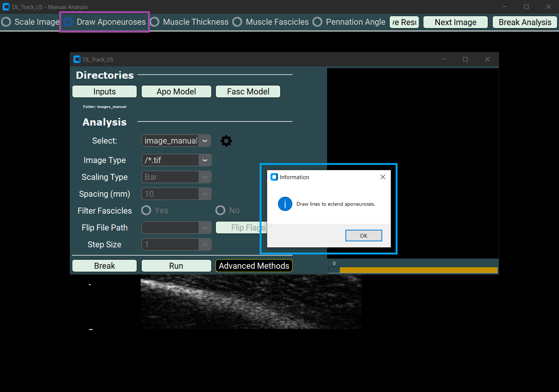Screen dimensions: 559x392
Task: Click the orange progress slider bar
Action: (x=418, y=270)
